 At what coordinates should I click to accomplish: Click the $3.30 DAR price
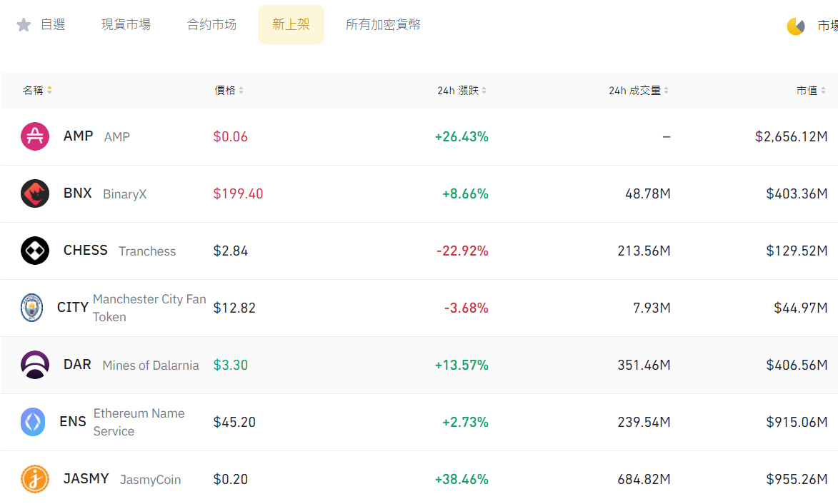coord(230,366)
